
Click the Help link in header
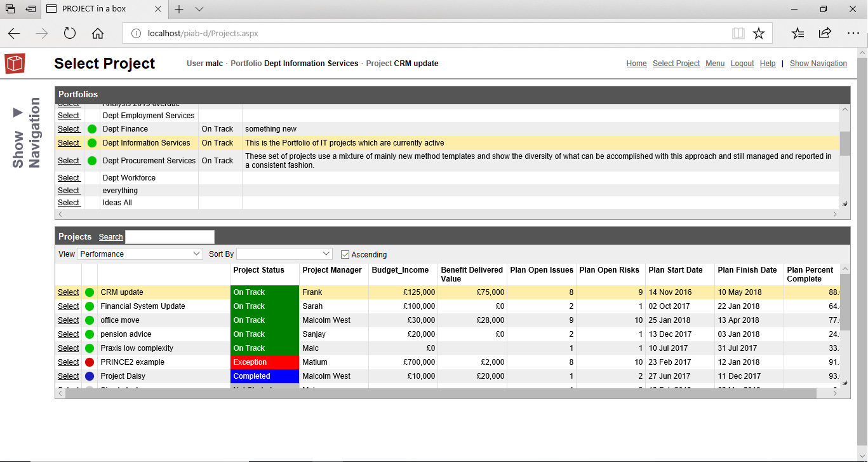768,64
